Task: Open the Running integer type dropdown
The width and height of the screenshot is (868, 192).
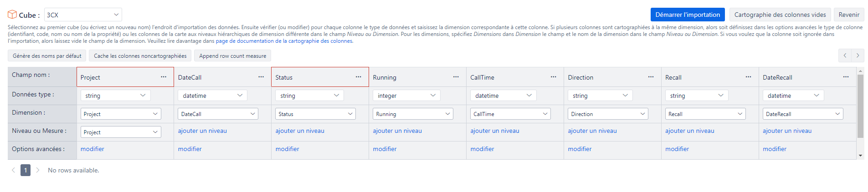Action: 407,96
